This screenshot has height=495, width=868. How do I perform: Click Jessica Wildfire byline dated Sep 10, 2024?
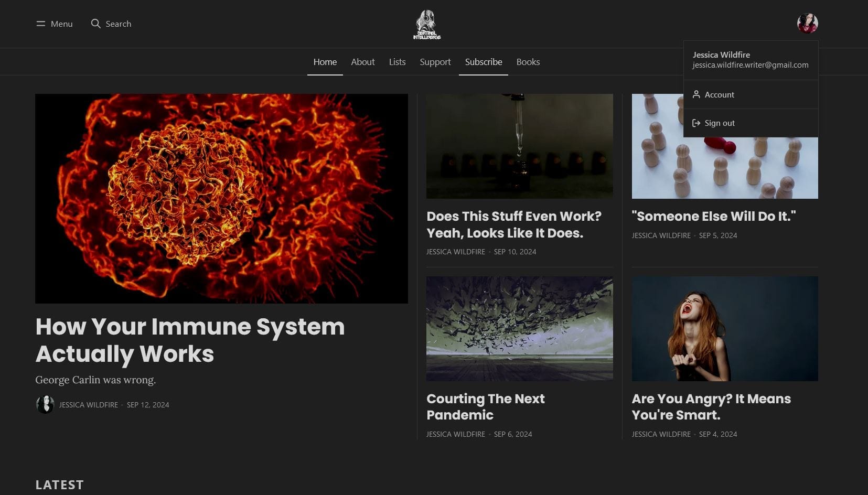(456, 252)
